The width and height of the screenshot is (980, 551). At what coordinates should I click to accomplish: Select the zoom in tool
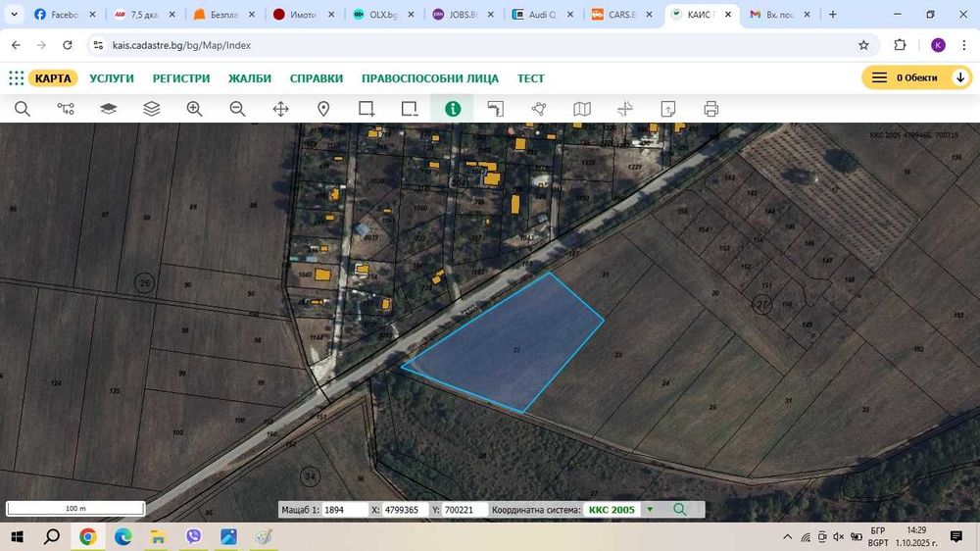point(194,109)
